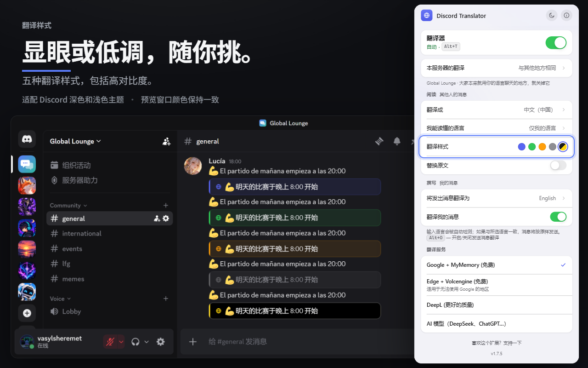This screenshot has width=588, height=368.
Task: Choose green translation style swatch
Action: [532, 147]
